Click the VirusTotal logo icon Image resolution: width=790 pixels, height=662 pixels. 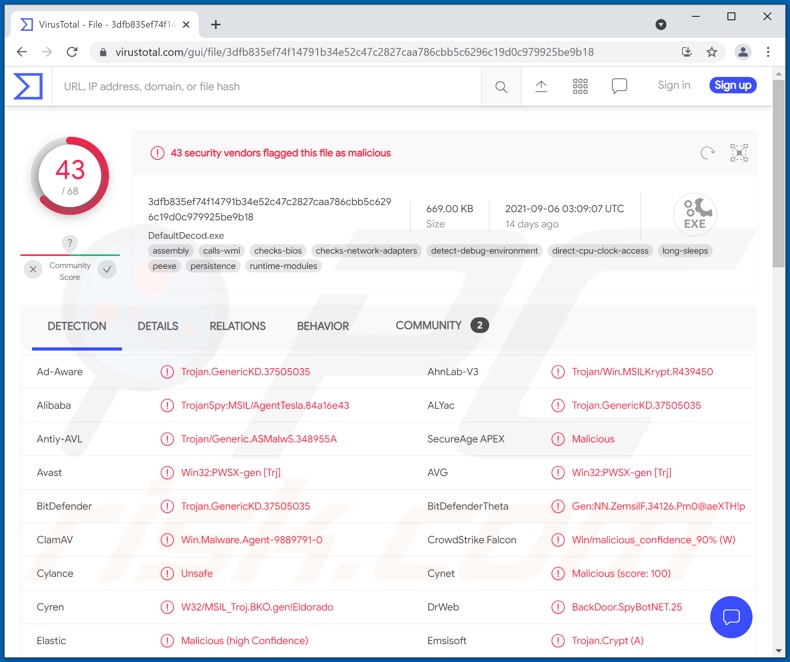click(x=28, y=86)
